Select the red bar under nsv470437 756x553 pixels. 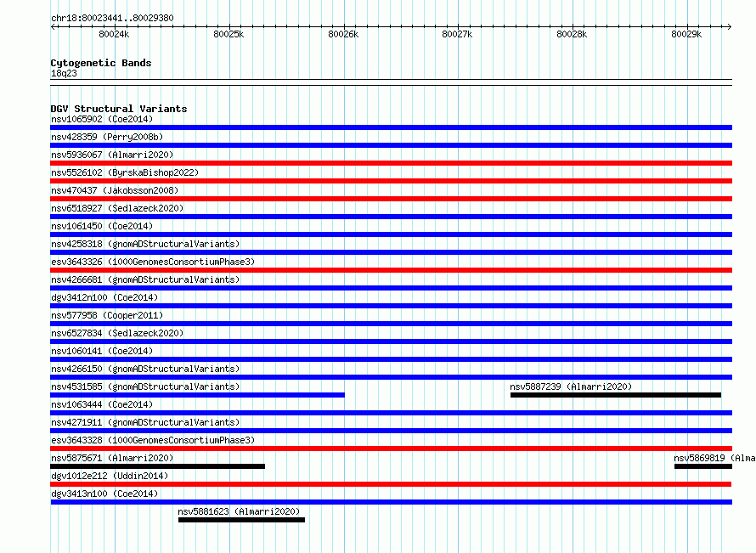click(x=391, y=199)
